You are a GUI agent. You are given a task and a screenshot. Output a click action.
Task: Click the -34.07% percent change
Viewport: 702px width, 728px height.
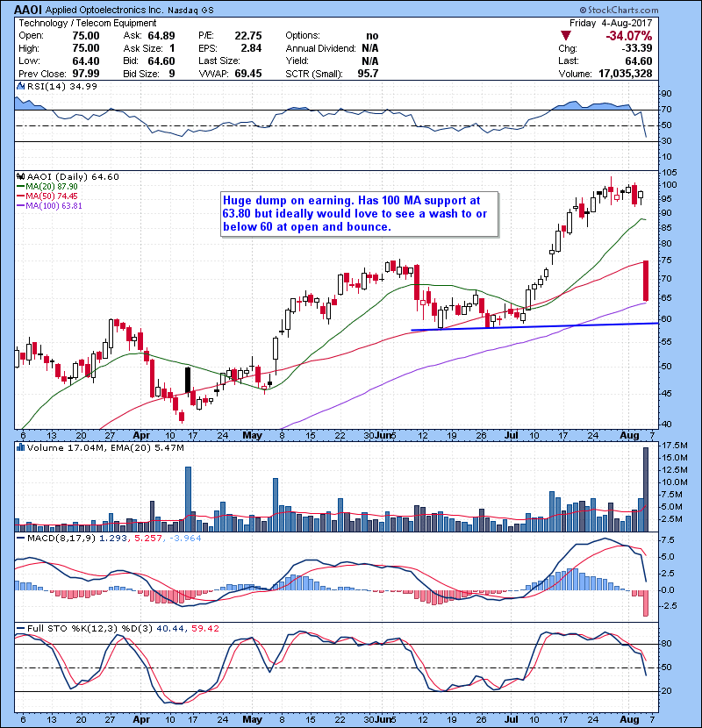coord(629,36)
